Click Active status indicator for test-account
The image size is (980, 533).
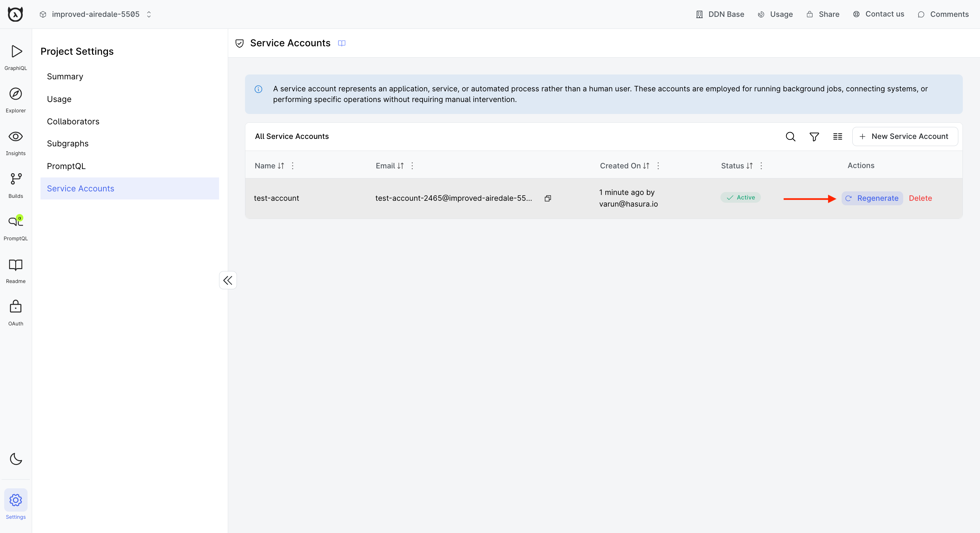740,197
